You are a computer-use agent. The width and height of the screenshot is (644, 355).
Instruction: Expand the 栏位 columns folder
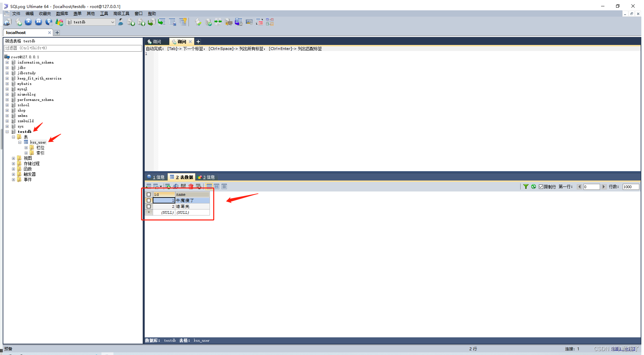pyautogui.click(x=26, y=148)
